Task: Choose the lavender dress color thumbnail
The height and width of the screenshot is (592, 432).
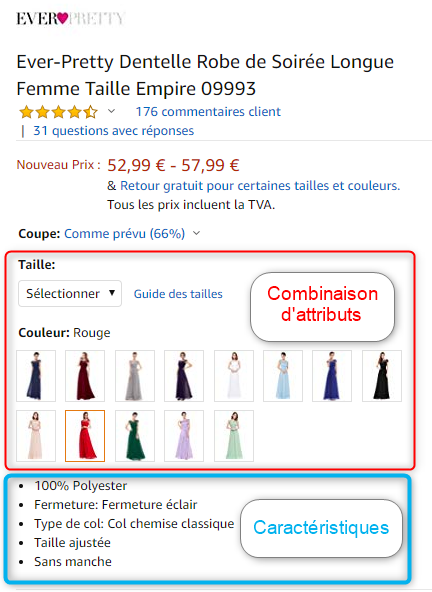Action: coord(184,436)
